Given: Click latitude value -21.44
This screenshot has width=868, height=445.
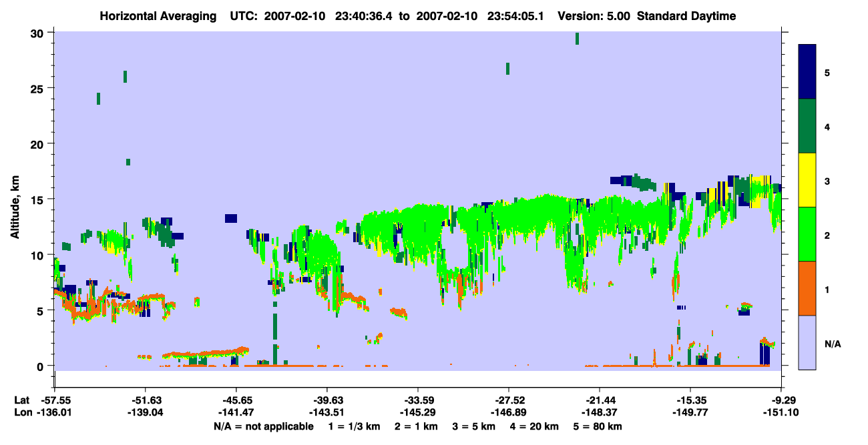Looking at the screenshot, I should tap(600, 400).
